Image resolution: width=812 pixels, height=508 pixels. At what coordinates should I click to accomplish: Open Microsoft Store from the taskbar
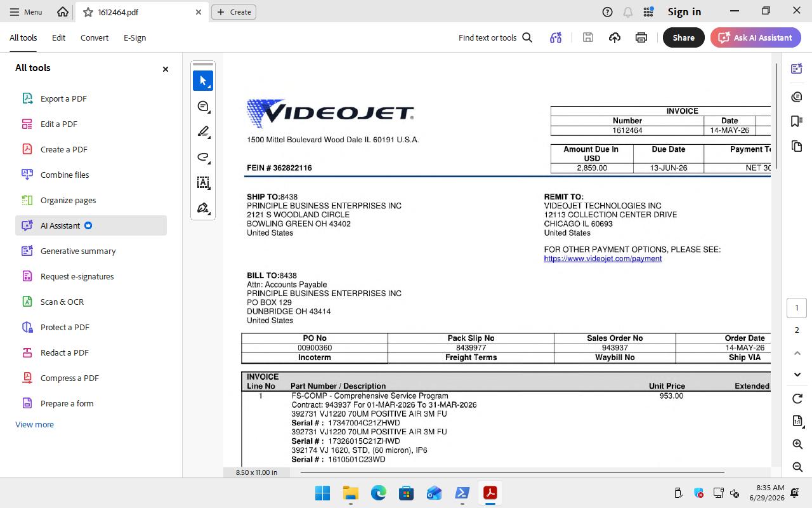(x=406, y=493)
